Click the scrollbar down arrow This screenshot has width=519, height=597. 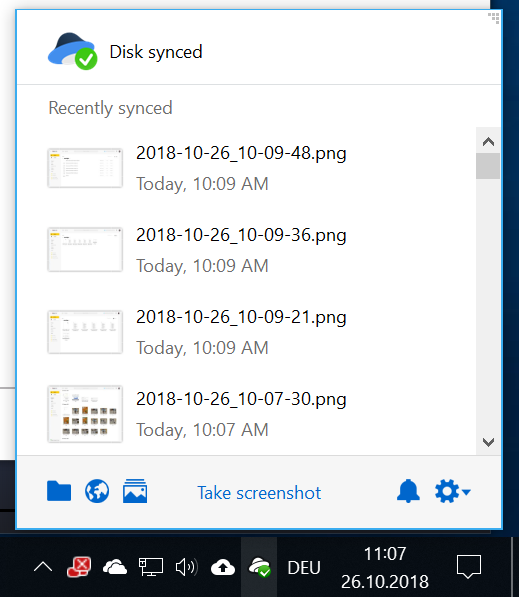click(488, 442)
